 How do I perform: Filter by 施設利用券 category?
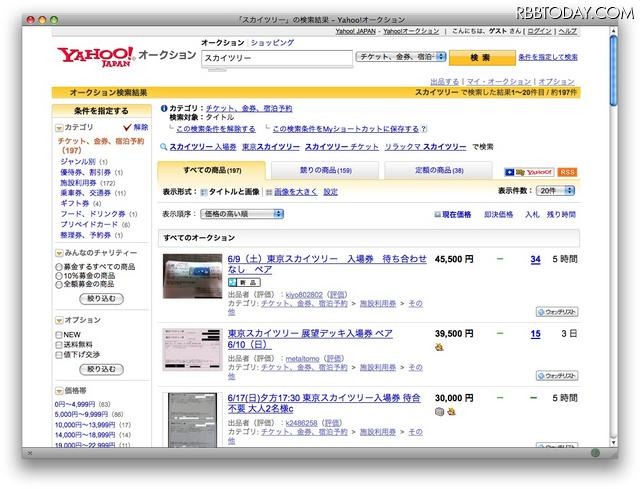pyautogui.click(x=78, y=183)
